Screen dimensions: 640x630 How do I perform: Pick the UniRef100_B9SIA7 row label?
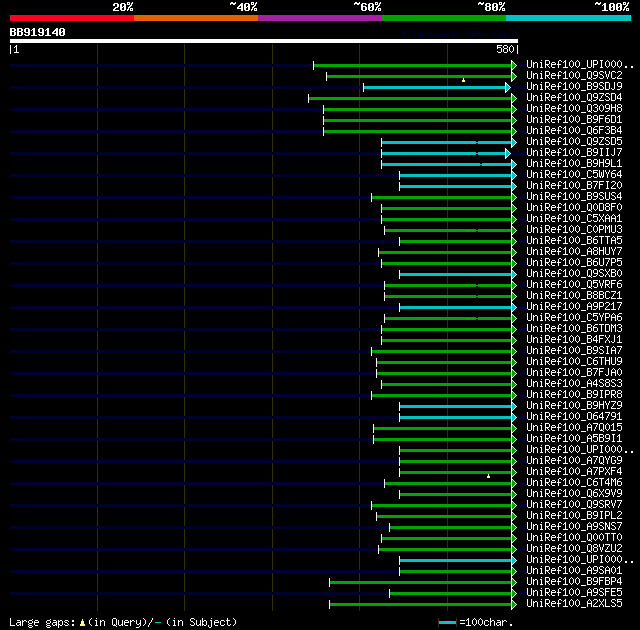click(574, 351)
